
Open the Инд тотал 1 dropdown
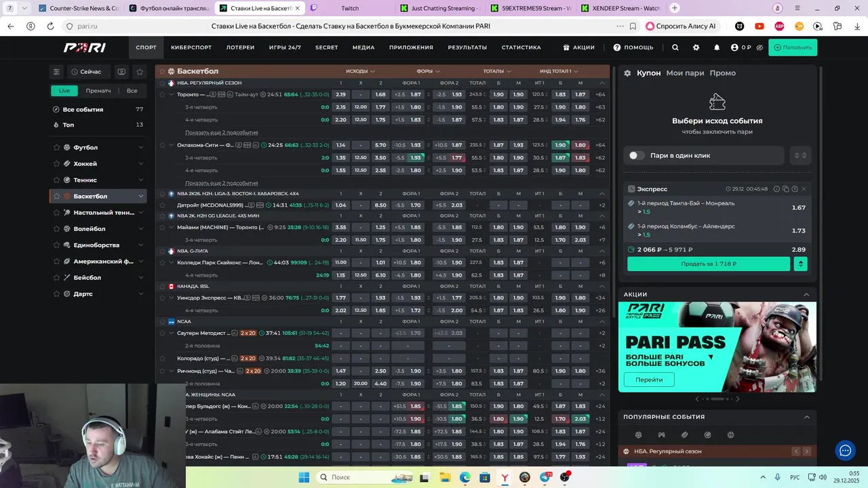click(x=559, y=71)
